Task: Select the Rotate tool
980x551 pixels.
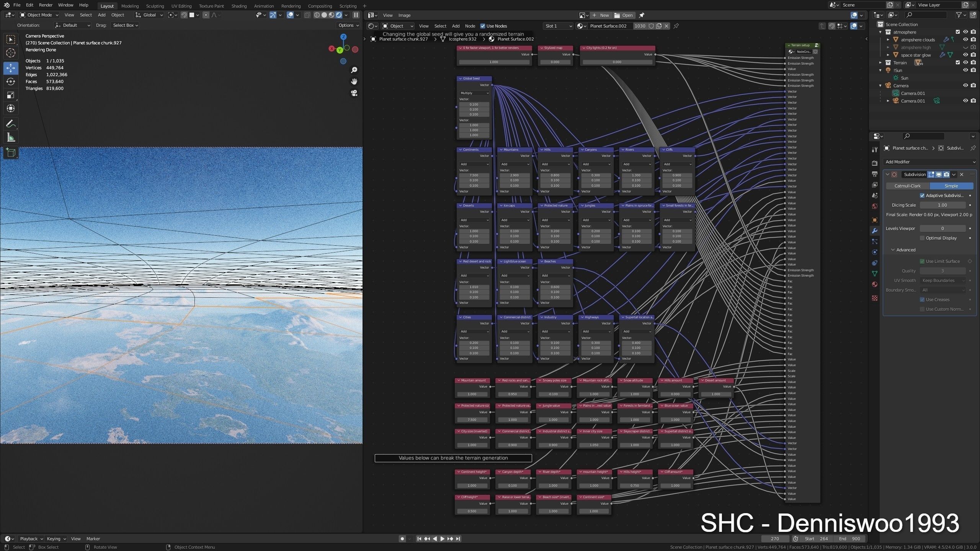Action: pos(11,82)
